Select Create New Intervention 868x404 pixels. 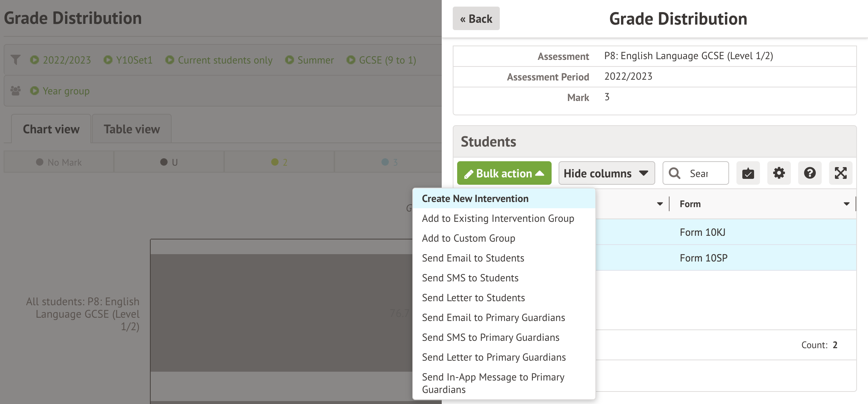coord(475,199)
